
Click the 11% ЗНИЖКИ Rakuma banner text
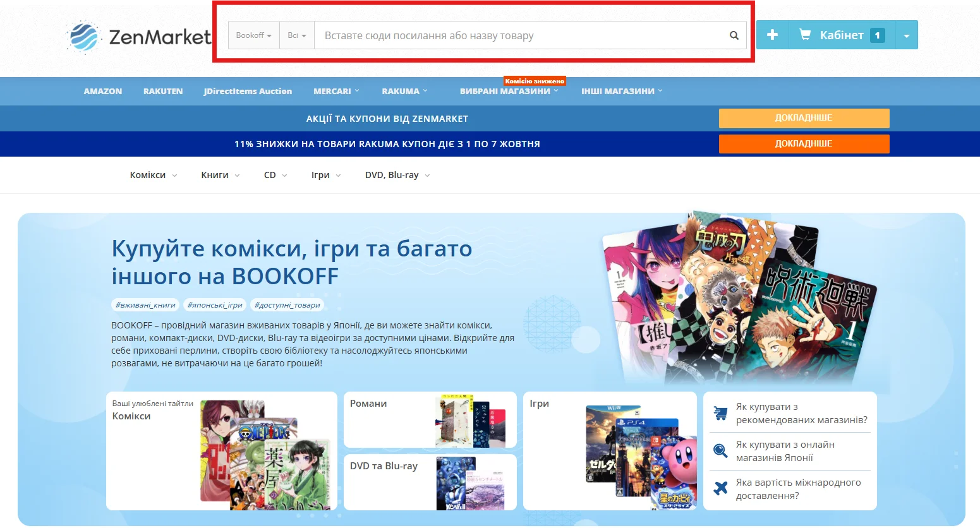tap(387, 144)
